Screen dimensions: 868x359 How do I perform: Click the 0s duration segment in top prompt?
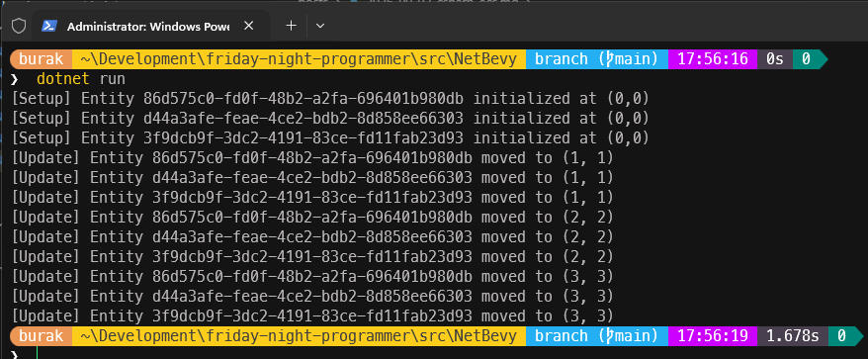tap(774, 58)
